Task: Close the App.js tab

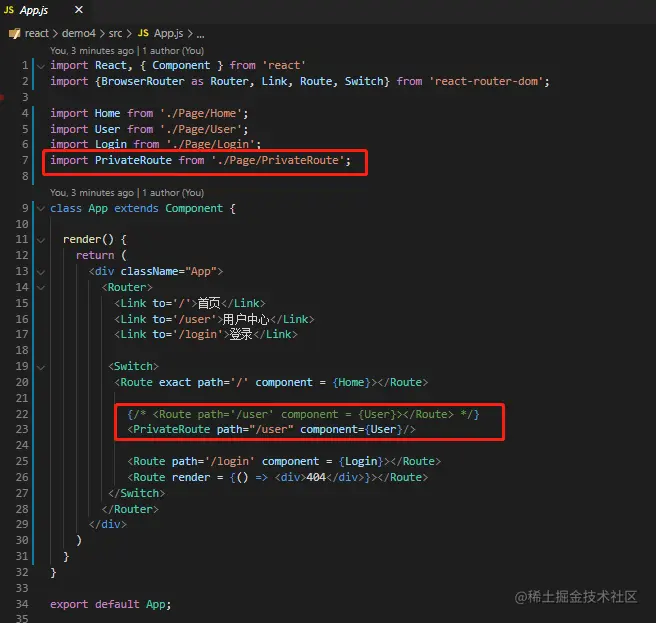Action: [x=79, y=10]
